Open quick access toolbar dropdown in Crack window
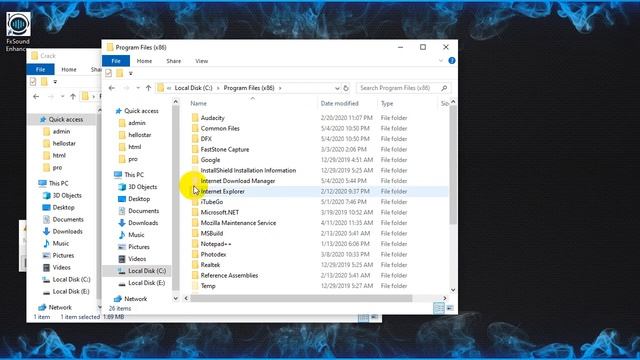Viewport: 640px width, 360px height. click(55, 82)
